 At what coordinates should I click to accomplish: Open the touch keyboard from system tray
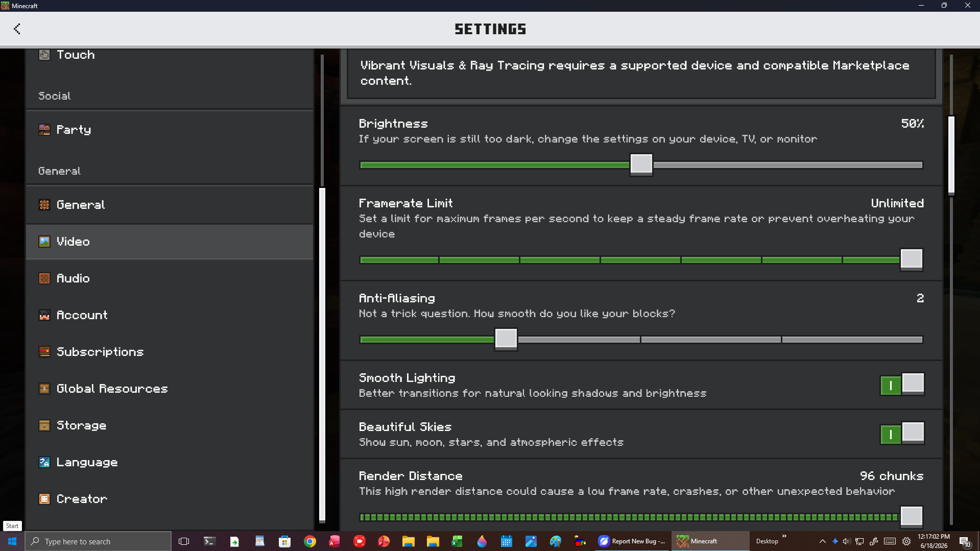pyautogui.click(x=890, y=541)
